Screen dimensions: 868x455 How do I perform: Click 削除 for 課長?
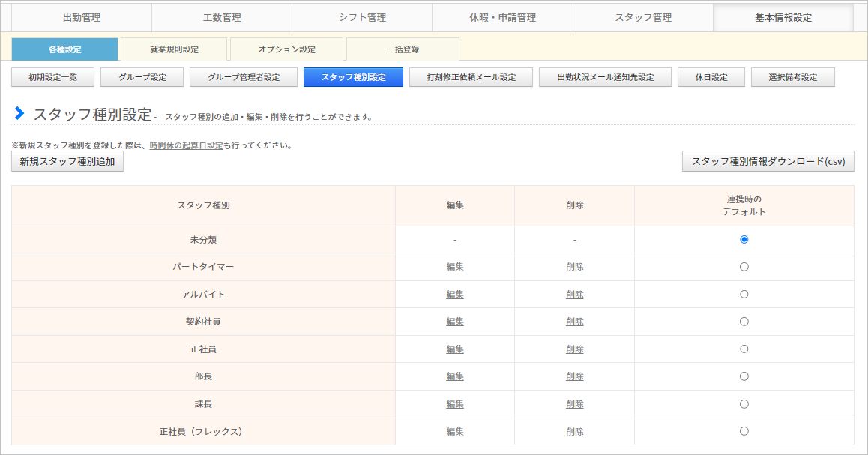[x=575, y=404]
